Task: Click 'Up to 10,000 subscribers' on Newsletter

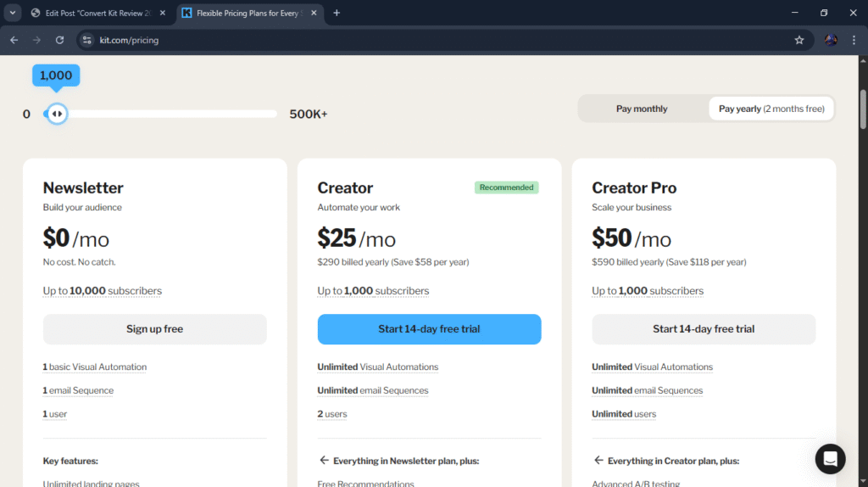Action: 103,291
